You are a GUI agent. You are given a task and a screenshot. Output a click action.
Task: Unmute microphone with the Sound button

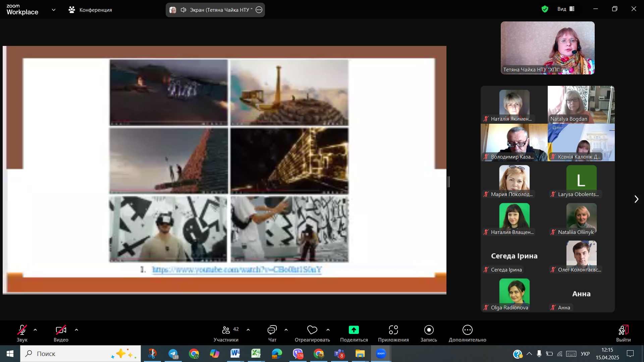[x=22, y=330]
